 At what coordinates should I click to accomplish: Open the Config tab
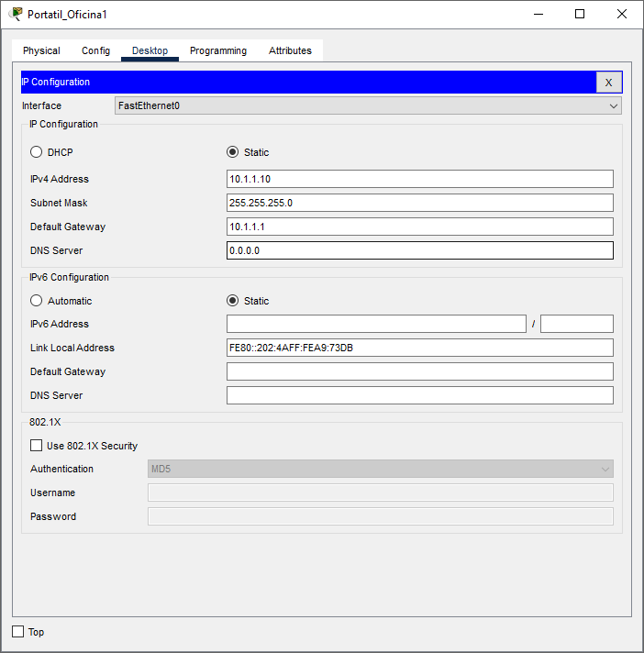click(x=95, y=51)
